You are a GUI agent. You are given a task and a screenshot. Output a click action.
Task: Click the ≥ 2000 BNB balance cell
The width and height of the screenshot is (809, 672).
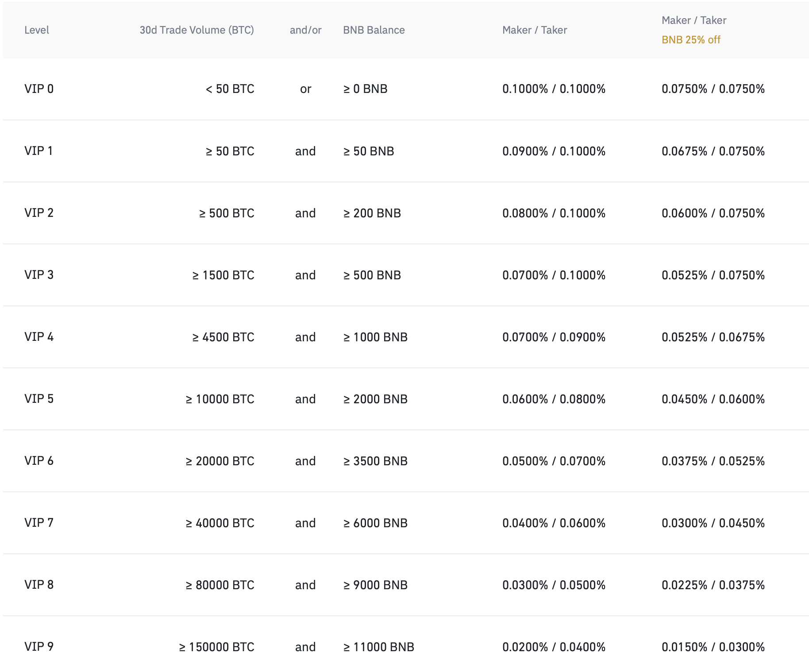point(375,399)
